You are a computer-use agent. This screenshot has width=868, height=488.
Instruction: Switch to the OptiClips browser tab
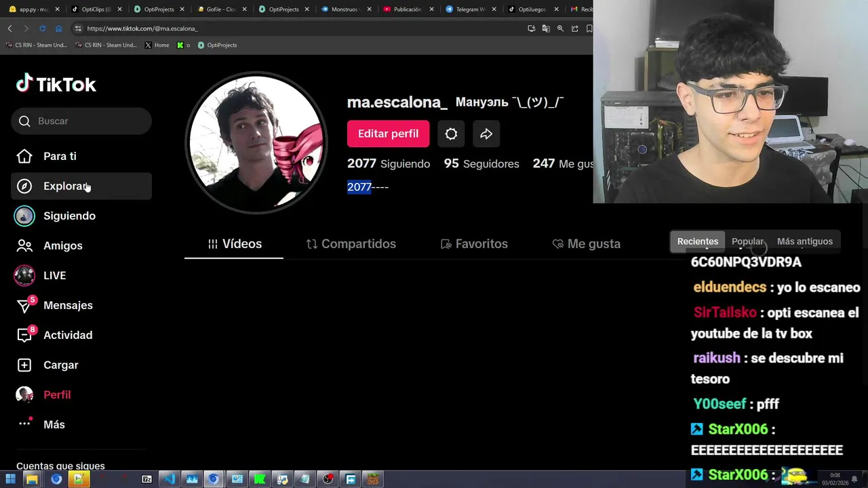[96, 9]
